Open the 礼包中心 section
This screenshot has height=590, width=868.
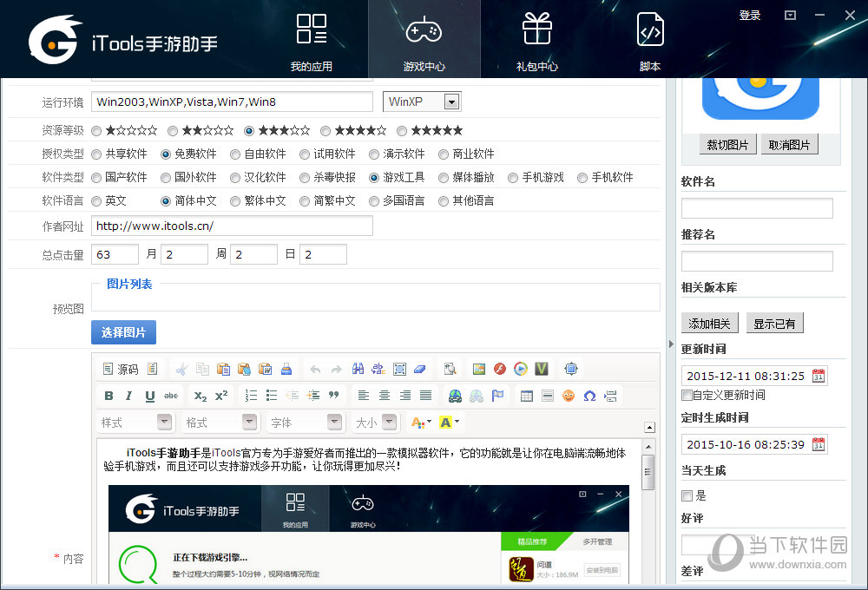pos(536,39)
